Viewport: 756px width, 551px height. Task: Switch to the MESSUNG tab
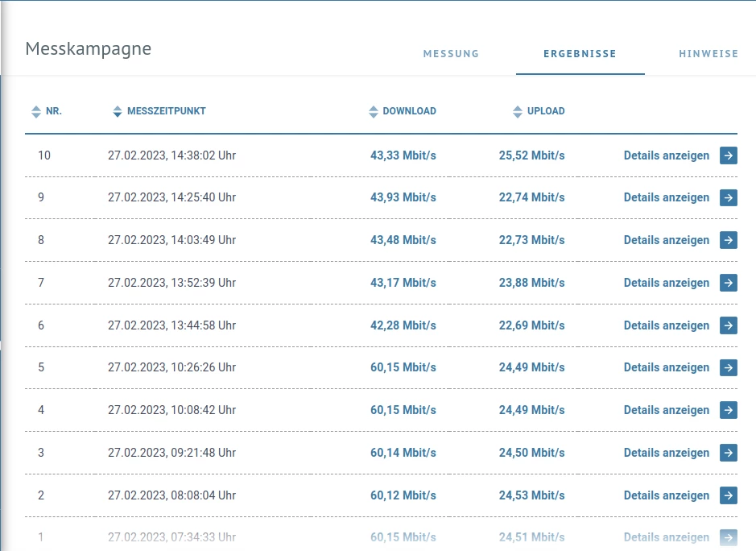(x=452, y=53)
